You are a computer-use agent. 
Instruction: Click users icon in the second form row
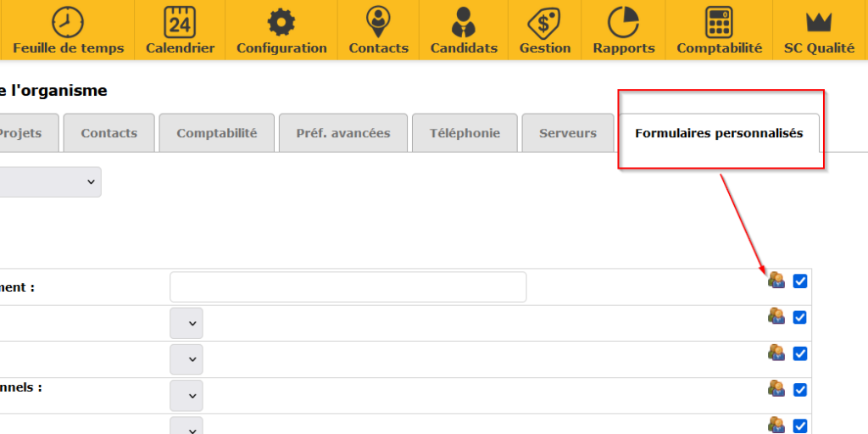(776, 317)
